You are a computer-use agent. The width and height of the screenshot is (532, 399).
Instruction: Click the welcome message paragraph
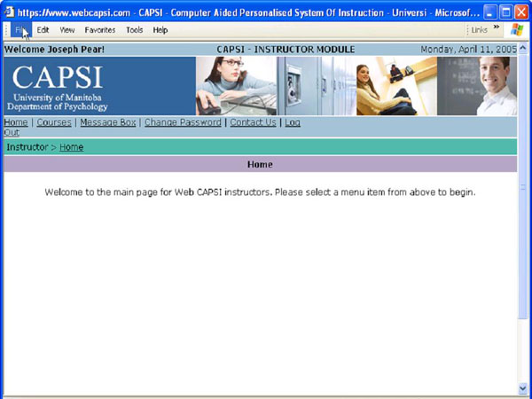260,192
